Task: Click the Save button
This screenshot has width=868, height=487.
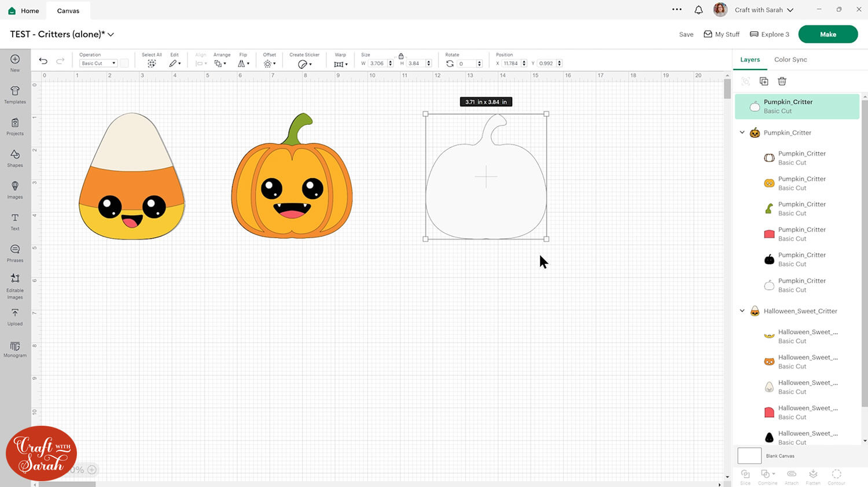Action: [x=686, y=35]
